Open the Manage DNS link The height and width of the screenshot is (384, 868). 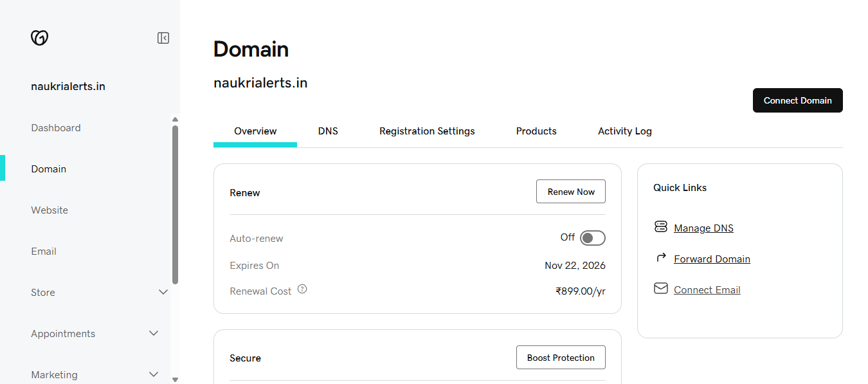(703, 228)
